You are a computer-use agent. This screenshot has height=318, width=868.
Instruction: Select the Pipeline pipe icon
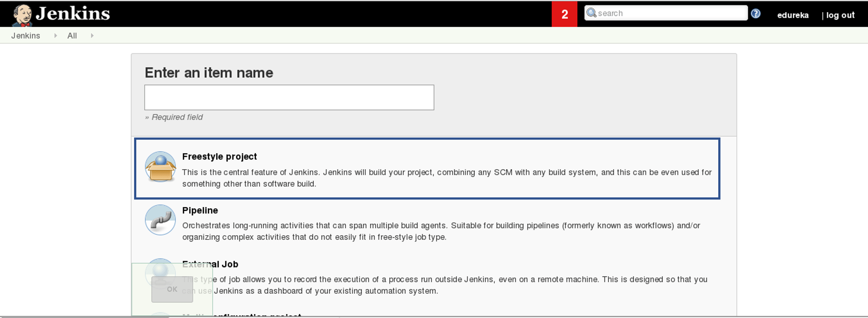pos(160,220)
